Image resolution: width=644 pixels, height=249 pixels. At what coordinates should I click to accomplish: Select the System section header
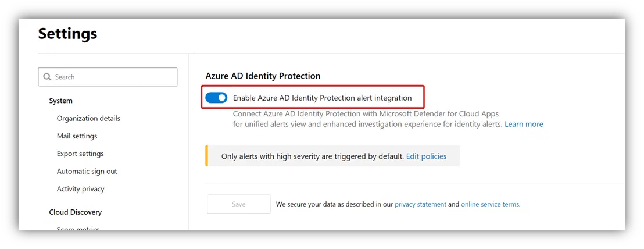[x=61, y=101]
